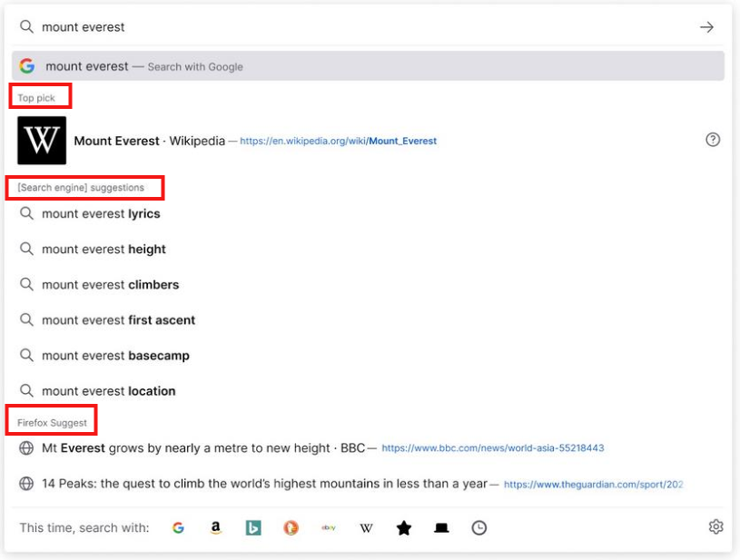Click the question mark help icon
Viewport: 740px width, 560px height.
tap(713, 139)
